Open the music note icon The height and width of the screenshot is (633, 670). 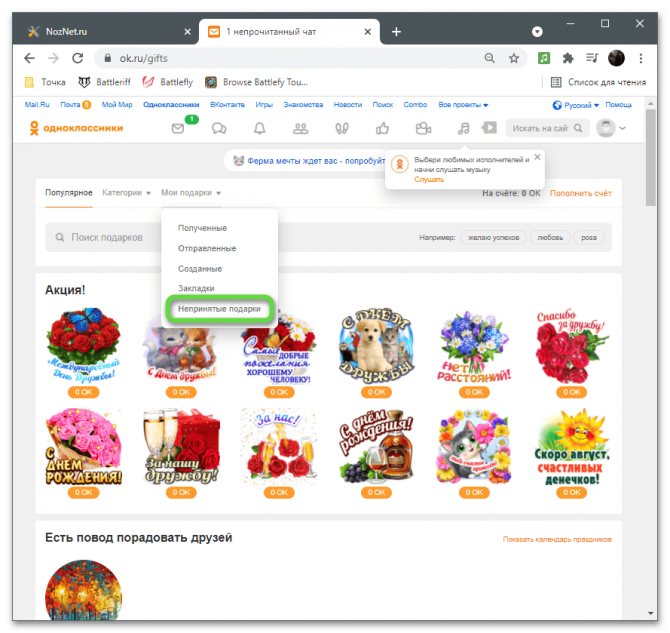(x=464, y=128)
